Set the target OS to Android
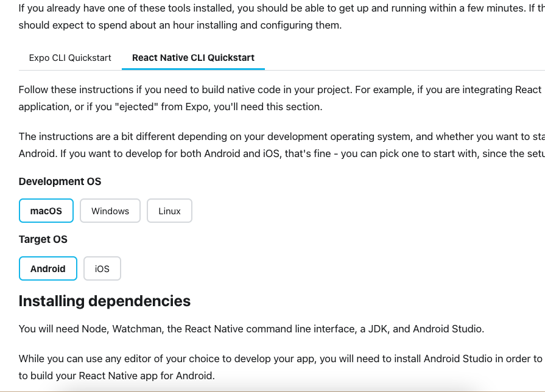Image resolution: width=545 pixels, height=392 pixels. [48, 268]
